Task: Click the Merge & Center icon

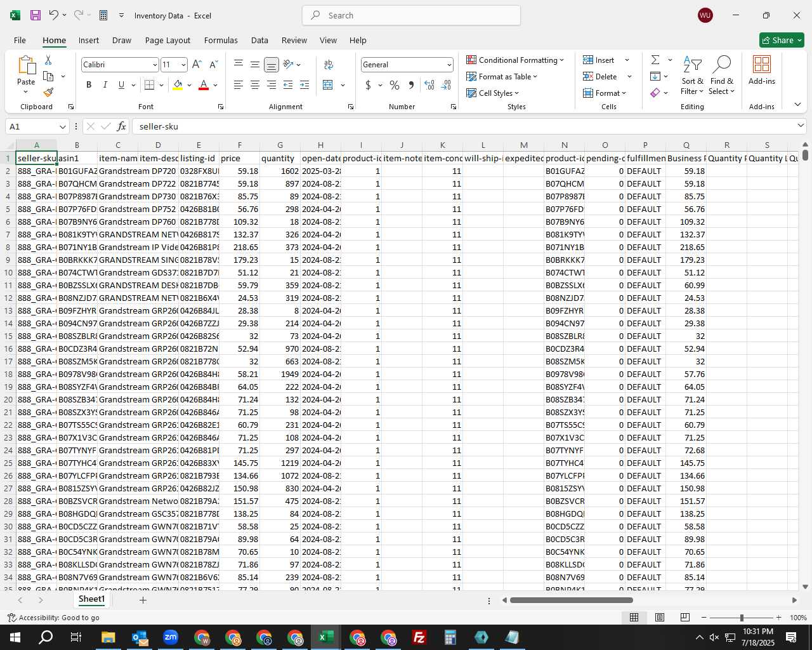Action: click(328, 85)
